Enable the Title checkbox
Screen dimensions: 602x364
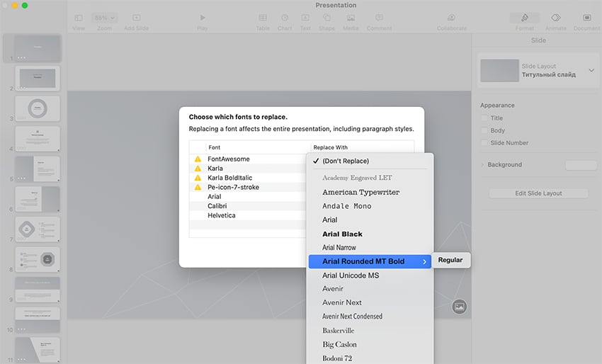484,118
